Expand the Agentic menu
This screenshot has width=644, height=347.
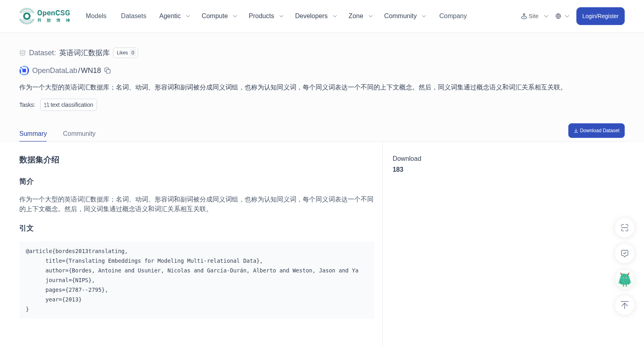click(174, 16)
